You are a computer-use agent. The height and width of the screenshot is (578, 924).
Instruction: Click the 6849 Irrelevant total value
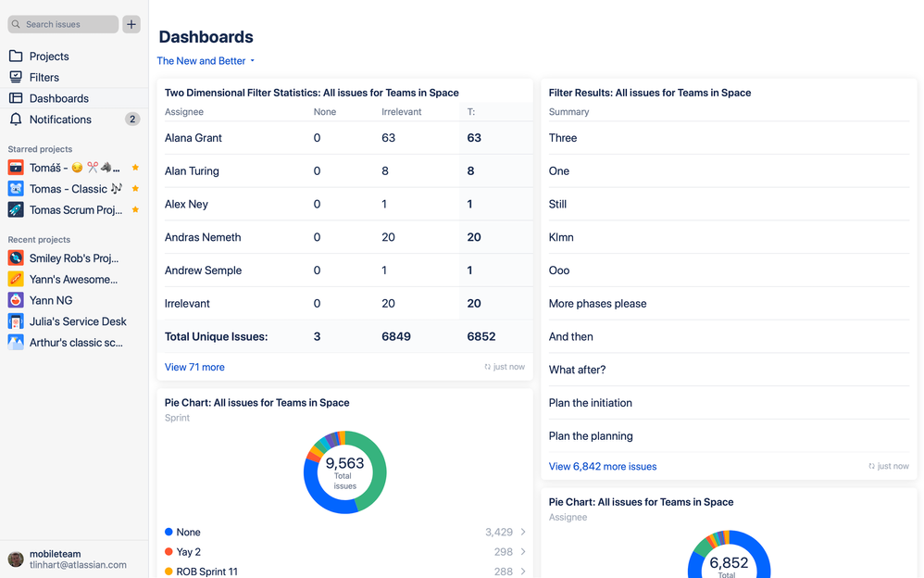pyautogui.click(x=396, y=337)
